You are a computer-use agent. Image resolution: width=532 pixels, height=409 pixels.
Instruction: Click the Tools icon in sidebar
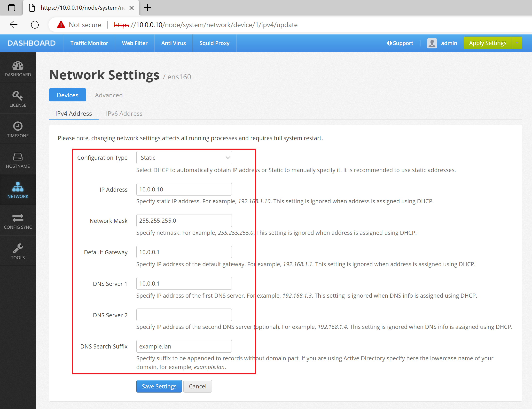[18, 248]
